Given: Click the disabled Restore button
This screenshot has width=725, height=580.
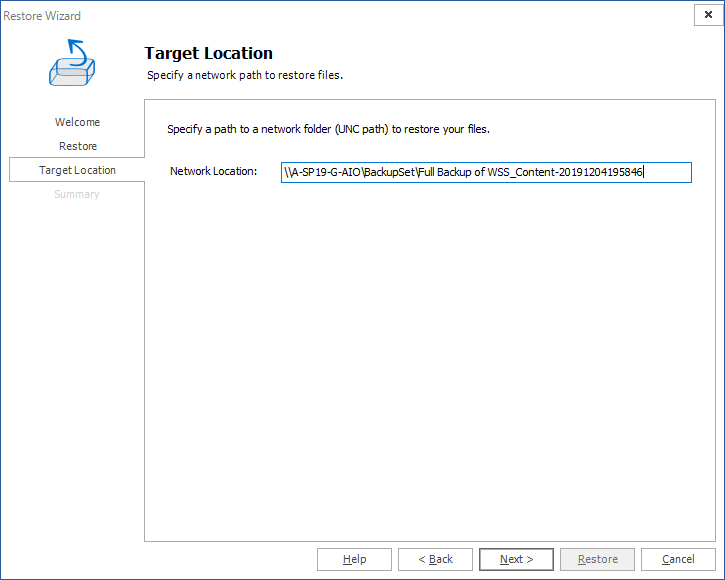Looking at the screenshot, I should [x=597, y=559].
